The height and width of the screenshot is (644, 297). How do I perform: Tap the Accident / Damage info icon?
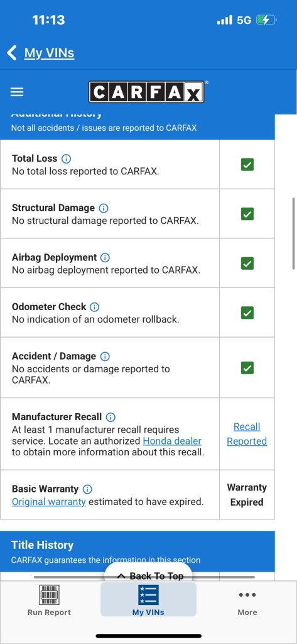105,356
